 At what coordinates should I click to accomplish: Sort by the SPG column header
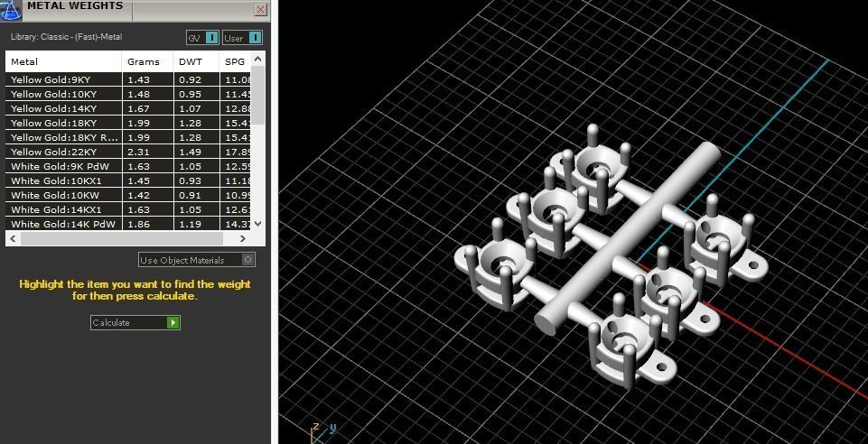point(235,62)
